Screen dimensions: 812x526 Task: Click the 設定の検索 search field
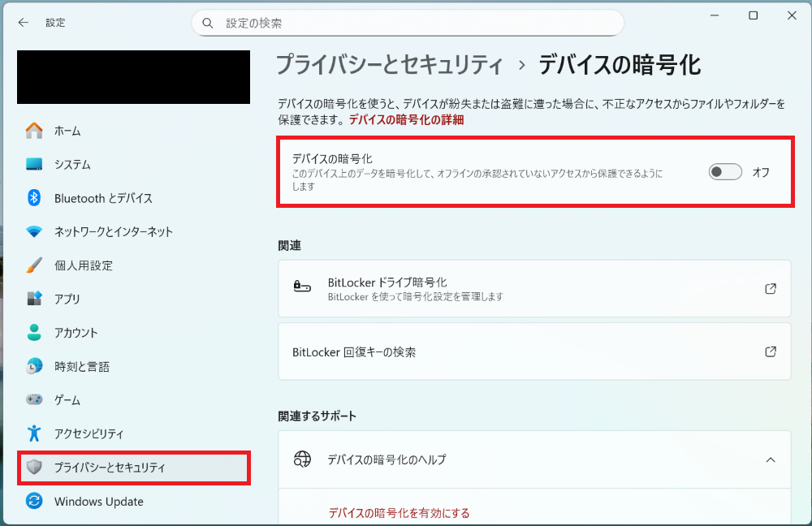pyautogui.click(x=414, y=24)
